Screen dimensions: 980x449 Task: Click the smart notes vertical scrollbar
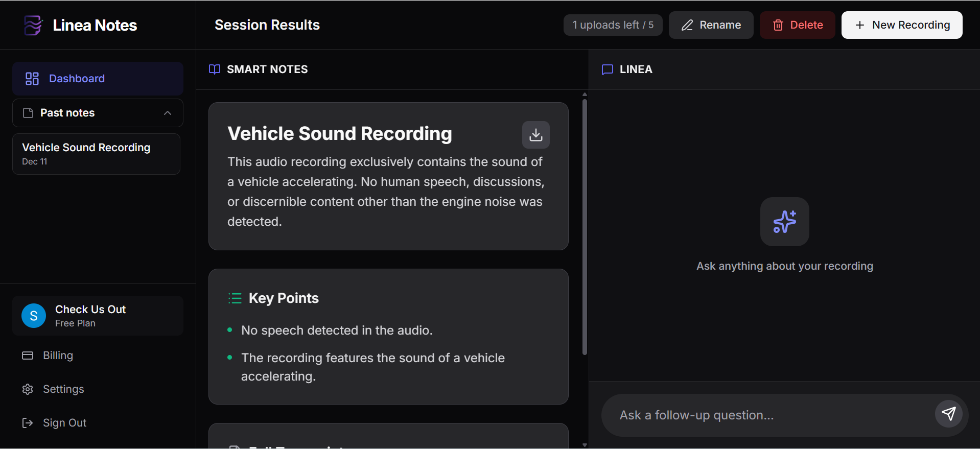tap(585, 225)
